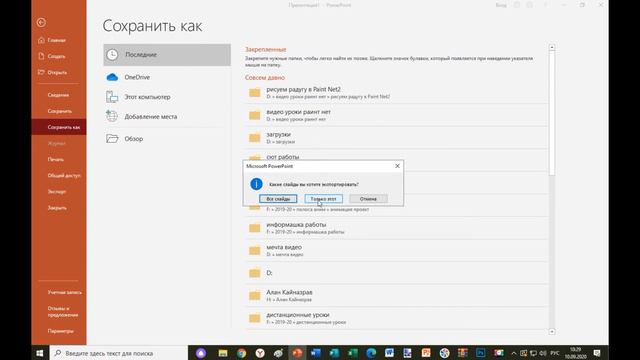Open the Печать page
This screenshot has width=640, height=360.
56,159
